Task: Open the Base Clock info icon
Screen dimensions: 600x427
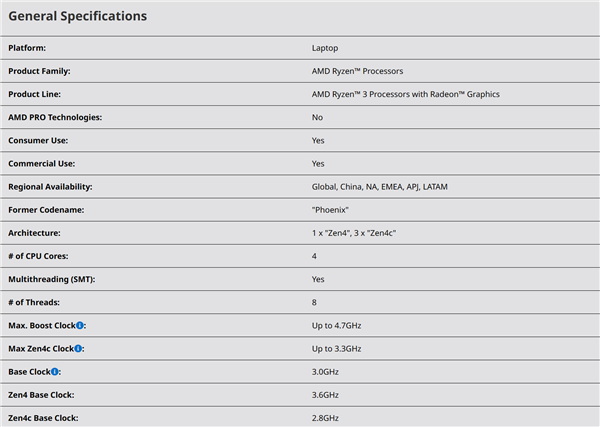Action: pyautogui.click(x=55, y=372)
